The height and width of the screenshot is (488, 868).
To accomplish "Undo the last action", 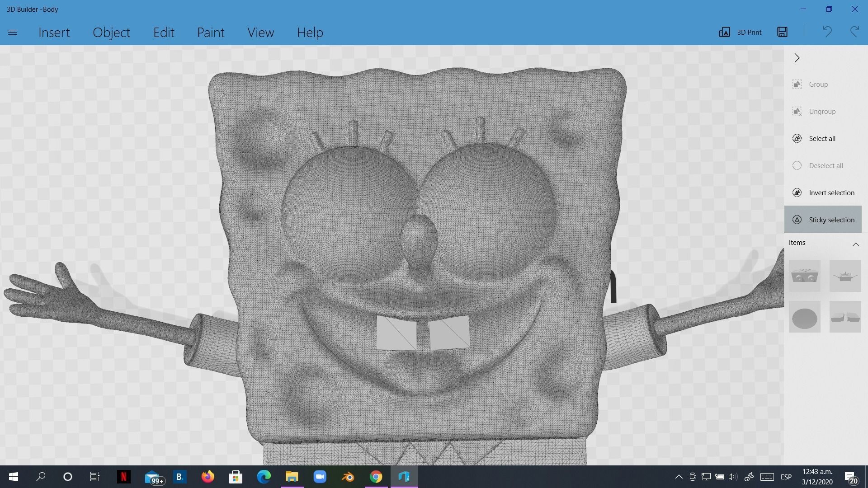I will [x=827, y=32].
